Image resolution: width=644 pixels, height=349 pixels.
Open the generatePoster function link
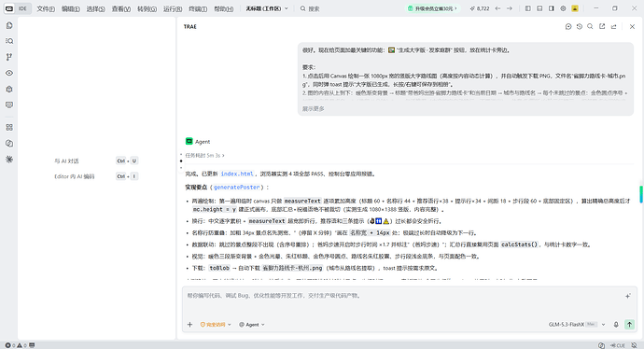coord(236,188)
